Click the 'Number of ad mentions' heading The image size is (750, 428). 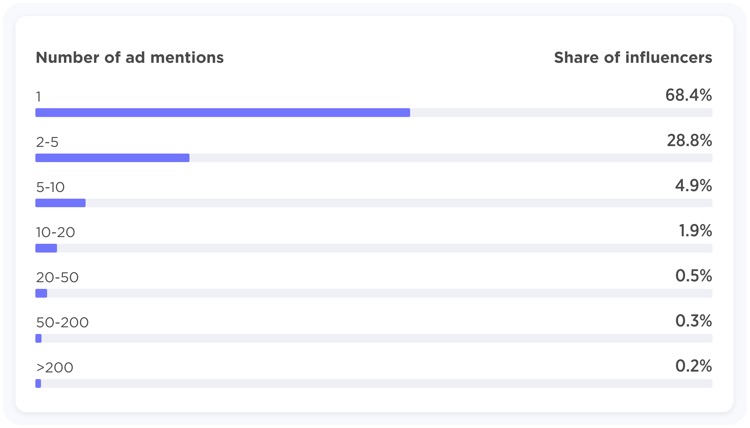click(x=130, y=57)
